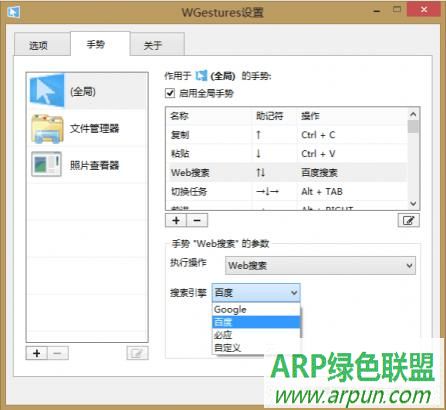The width and height of the screenshot is (446, 410).
Task: Close the WGestures设置 window
Action: [424, 9]
